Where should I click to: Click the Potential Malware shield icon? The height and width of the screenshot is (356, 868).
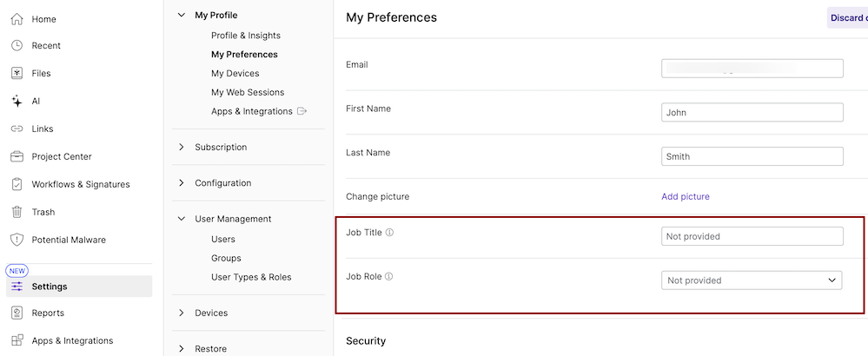[x=17, y=240]
